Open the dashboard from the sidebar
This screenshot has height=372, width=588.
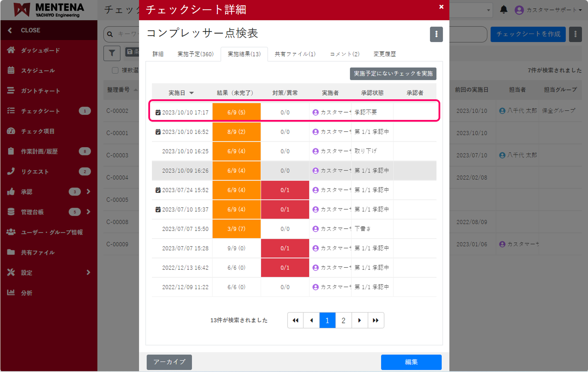coord(40,50)
